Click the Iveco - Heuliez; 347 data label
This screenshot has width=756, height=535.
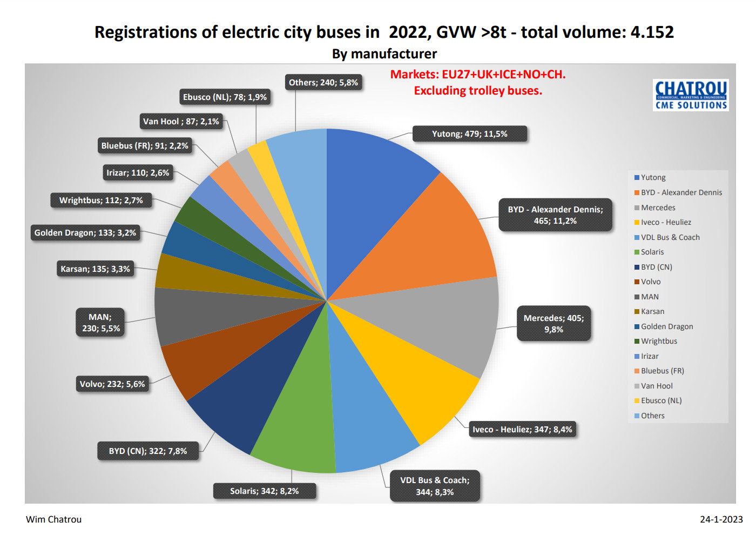point(522,430)
